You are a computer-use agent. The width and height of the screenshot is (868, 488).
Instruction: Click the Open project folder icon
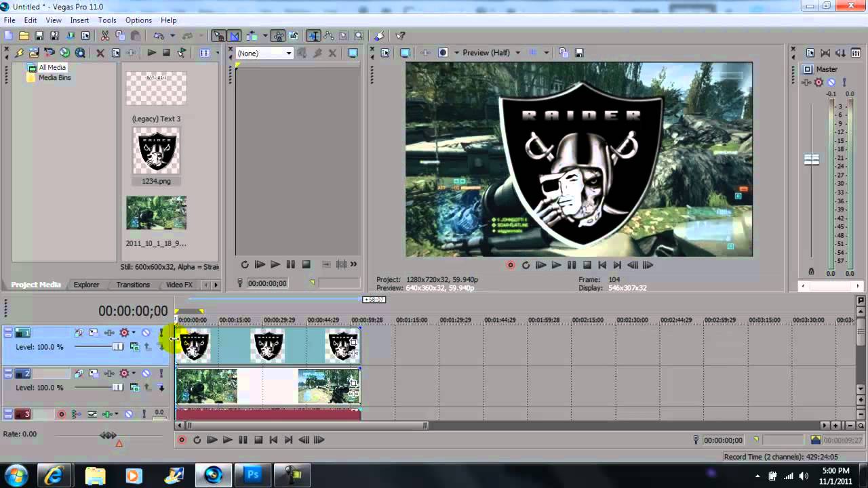tap(24, 36)
